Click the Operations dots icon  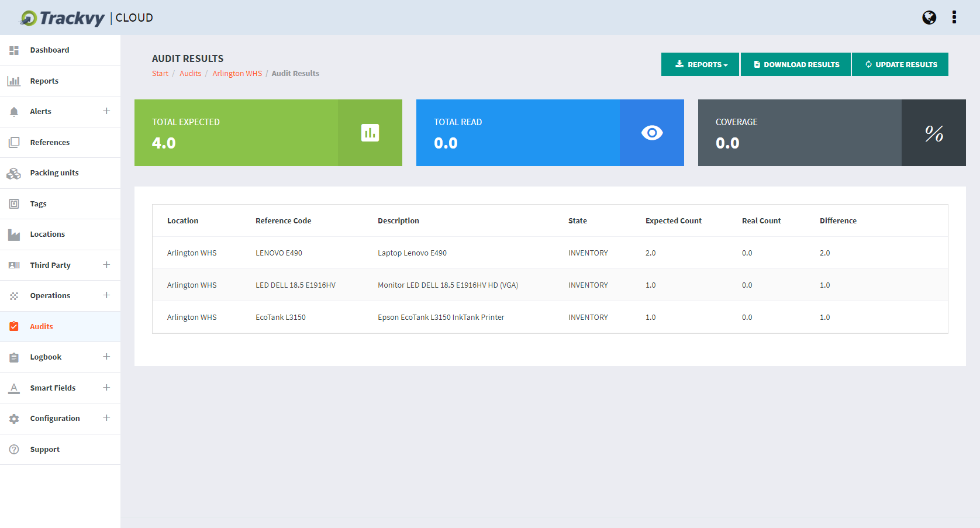coord(14,296)
